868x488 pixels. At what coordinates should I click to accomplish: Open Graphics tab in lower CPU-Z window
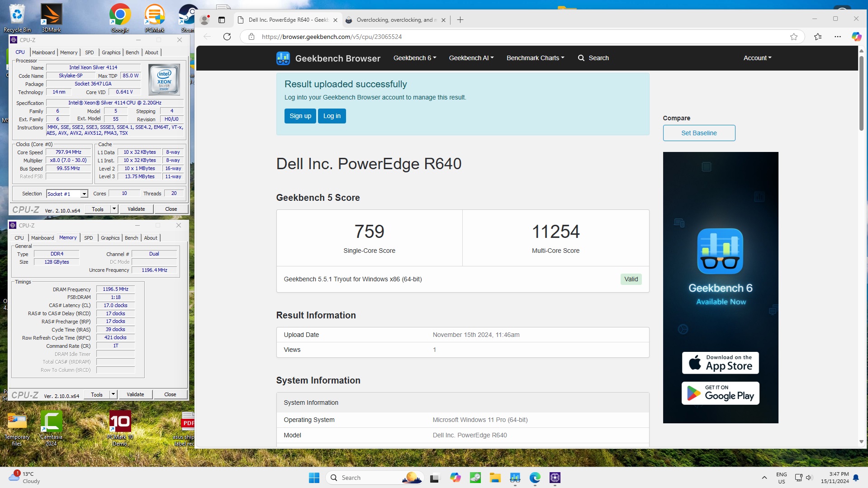pos(110,238)
